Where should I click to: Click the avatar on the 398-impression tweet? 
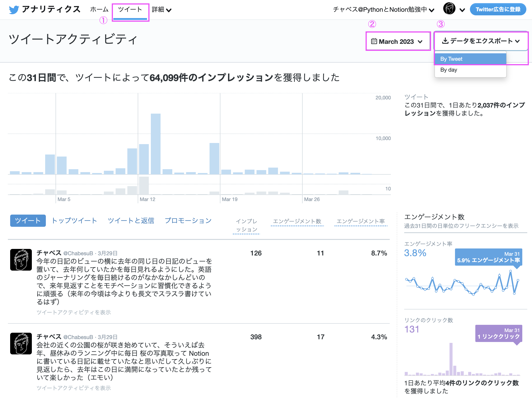pyautogui.click(x=21, y=343)
